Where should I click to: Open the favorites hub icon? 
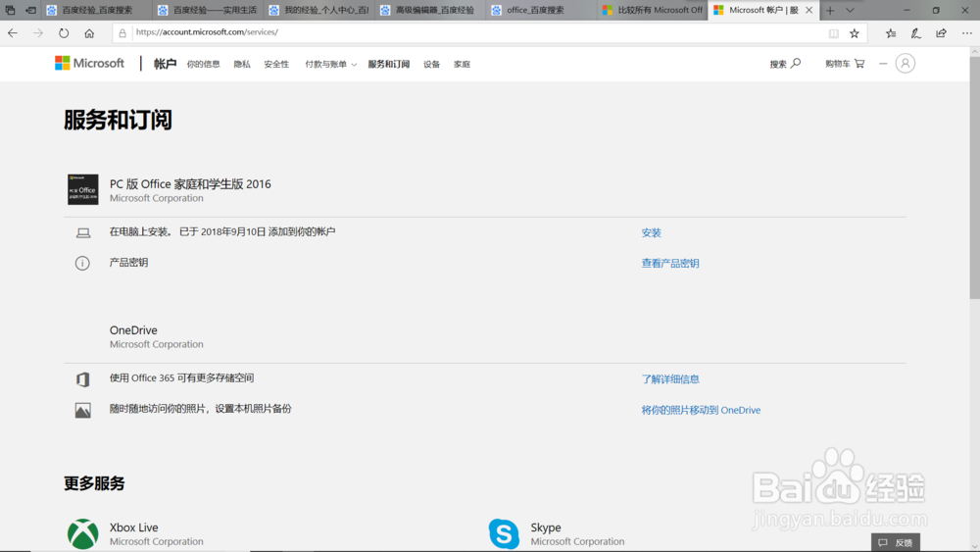[x=891, y=33]
